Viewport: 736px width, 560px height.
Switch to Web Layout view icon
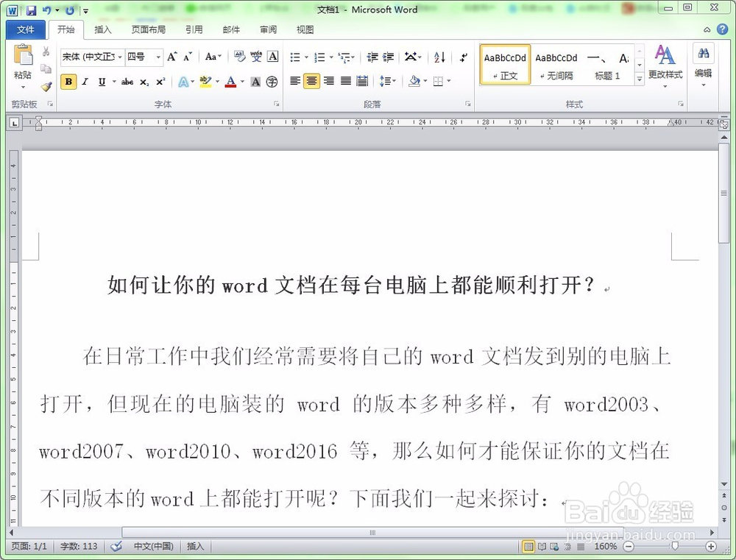pos(554,547)
